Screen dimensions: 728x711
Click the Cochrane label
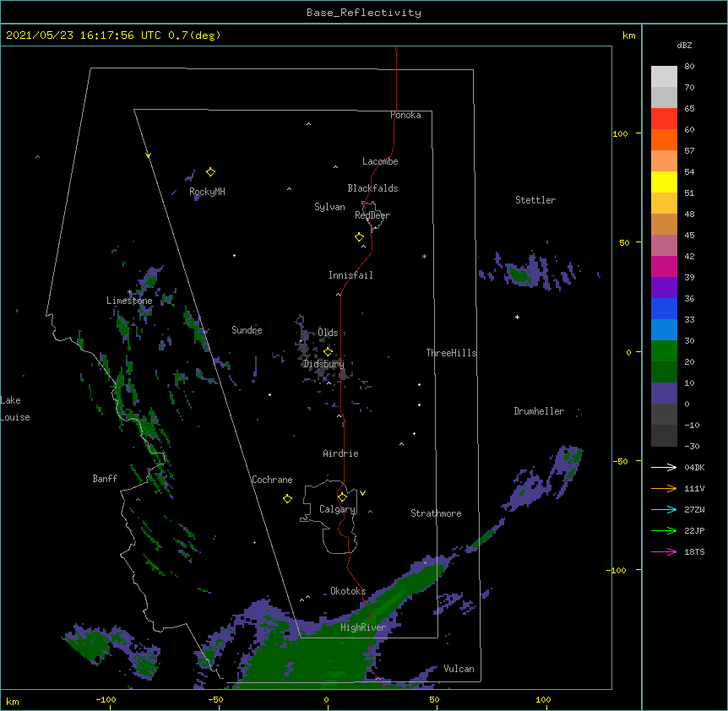pos(272,480)
